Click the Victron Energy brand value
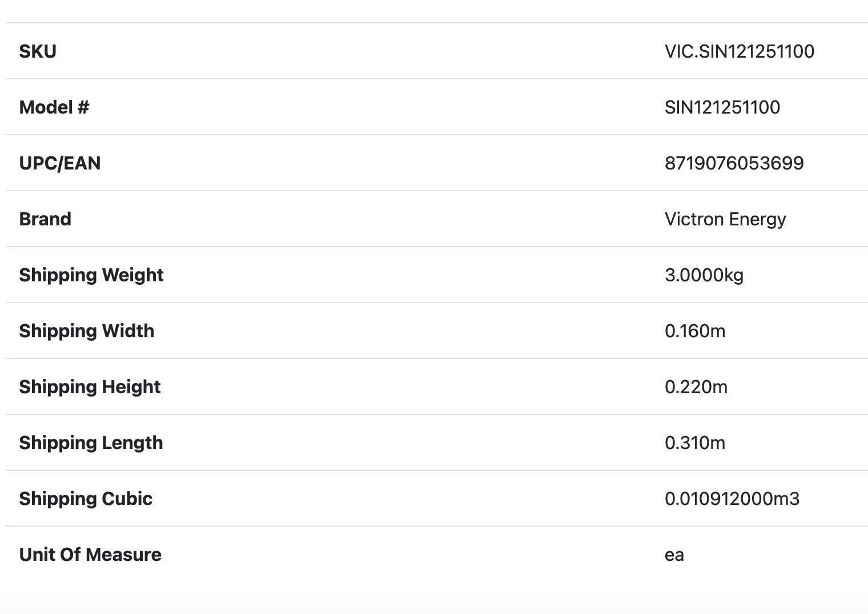The width and height of the screenshot is (868, 614). (x=725, y=219)
